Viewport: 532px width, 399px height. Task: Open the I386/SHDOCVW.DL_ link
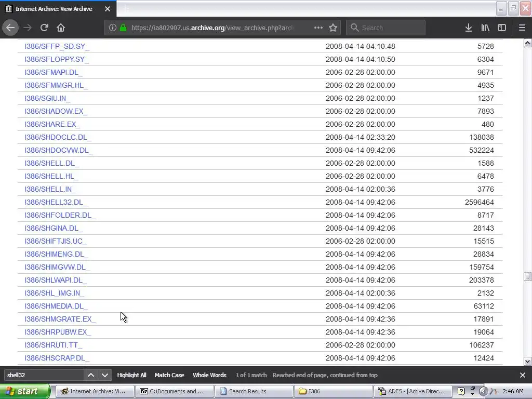(59, 150)
